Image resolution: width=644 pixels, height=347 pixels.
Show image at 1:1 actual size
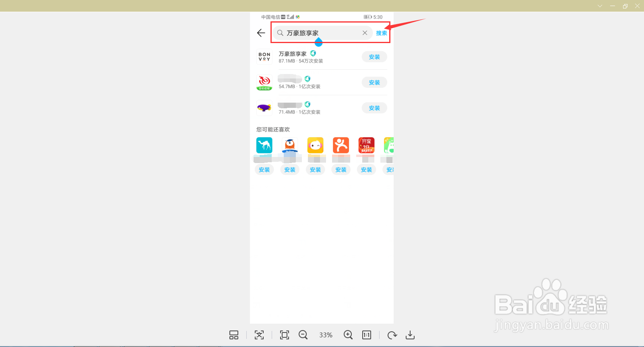367,335
